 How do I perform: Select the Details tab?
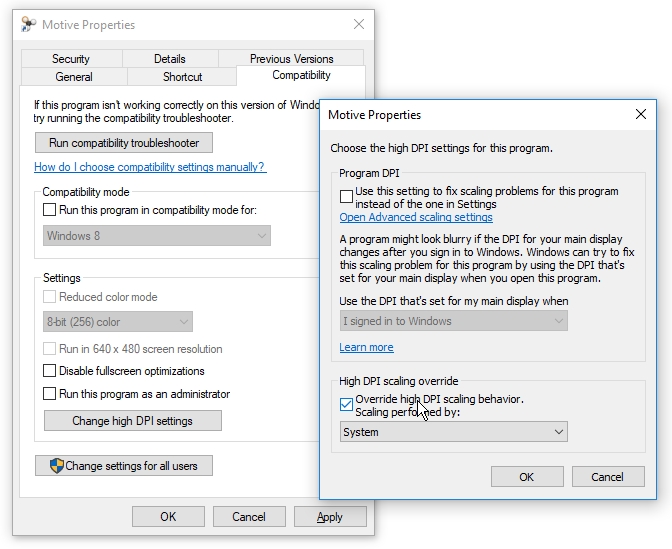coord(170,59)
